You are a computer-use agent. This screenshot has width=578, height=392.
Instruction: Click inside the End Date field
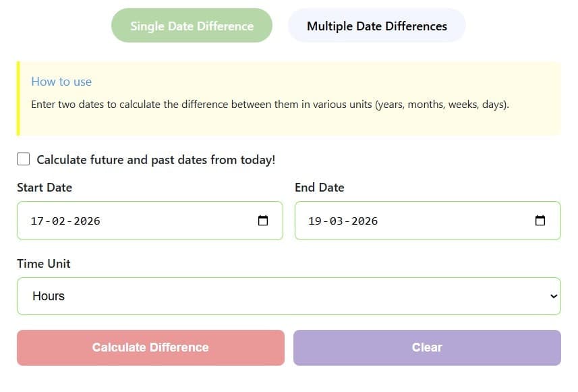(418, 220)
